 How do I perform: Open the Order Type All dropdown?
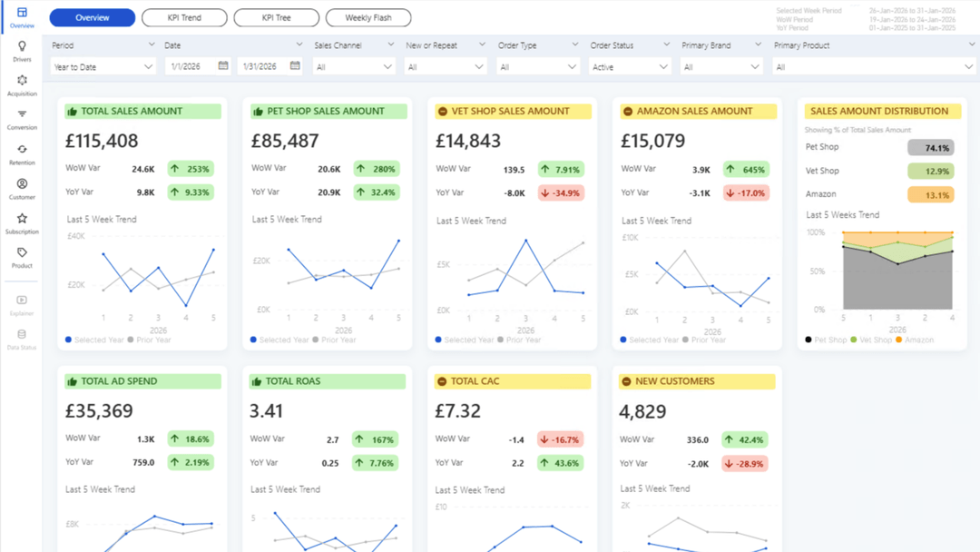pos(537,66)
